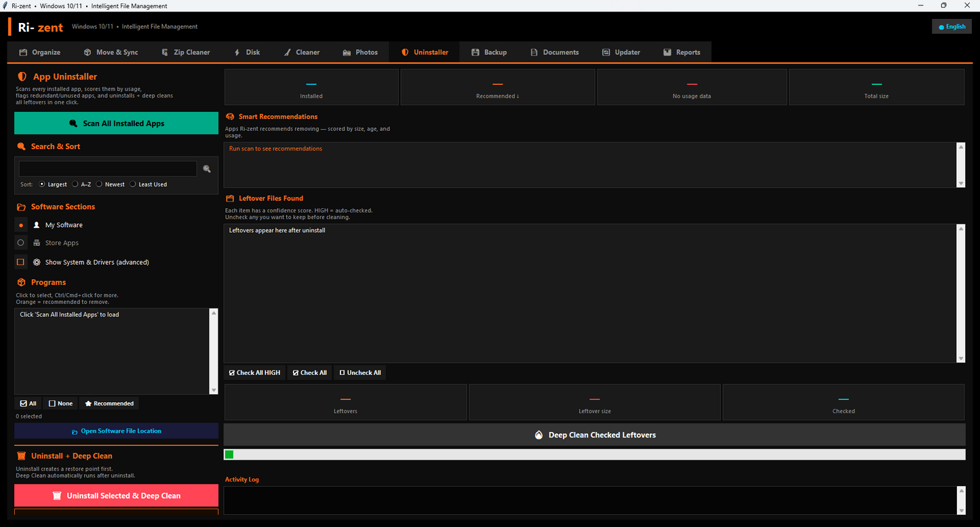Click the Programs box icon

[x=21, y=282]
